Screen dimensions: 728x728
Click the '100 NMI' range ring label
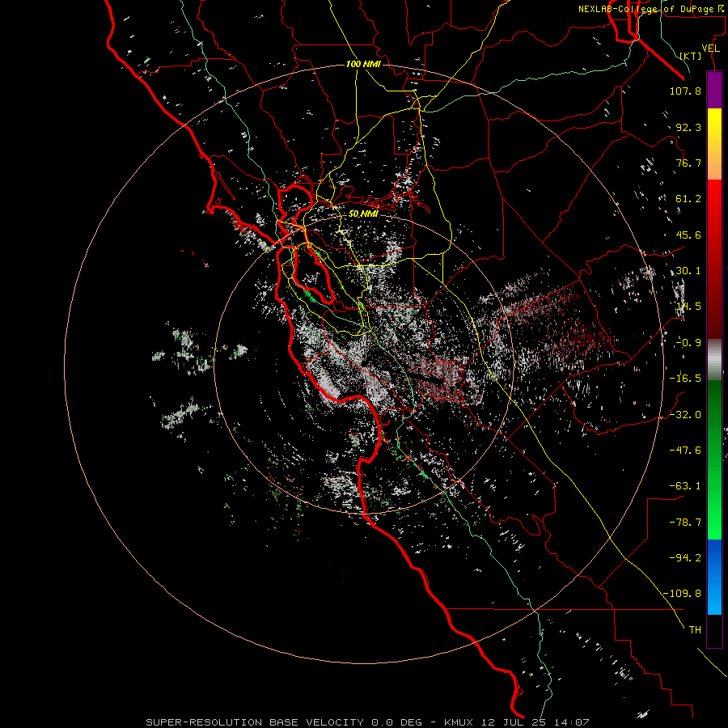(363, 64)
